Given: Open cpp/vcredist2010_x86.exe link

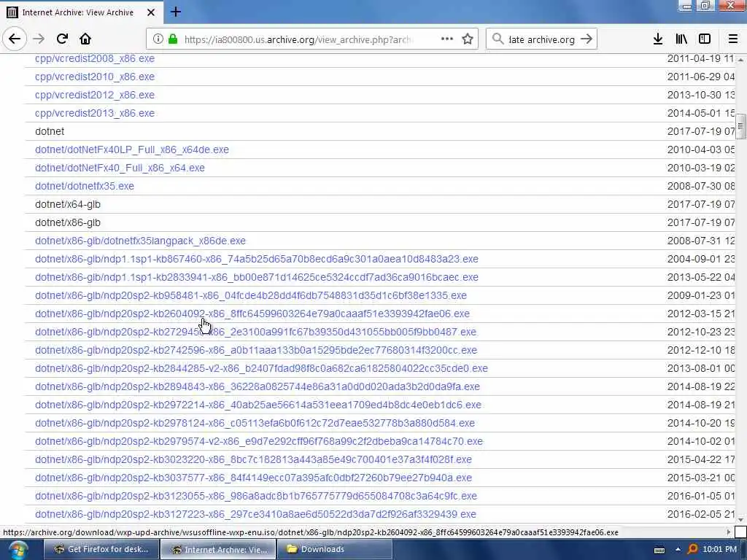Looking at the screenshot, I should tap(95, 77).
